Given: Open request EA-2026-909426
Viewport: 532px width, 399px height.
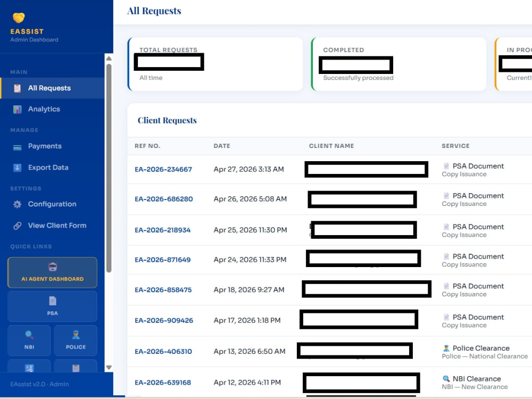Looking at the screenshot, I should pos(164,321).
